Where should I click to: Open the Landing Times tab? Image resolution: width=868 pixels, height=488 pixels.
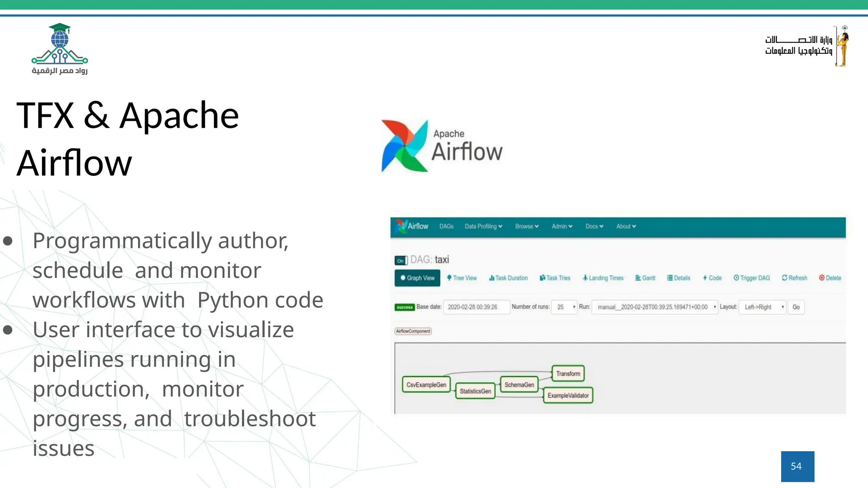click(x=603, y=278)
